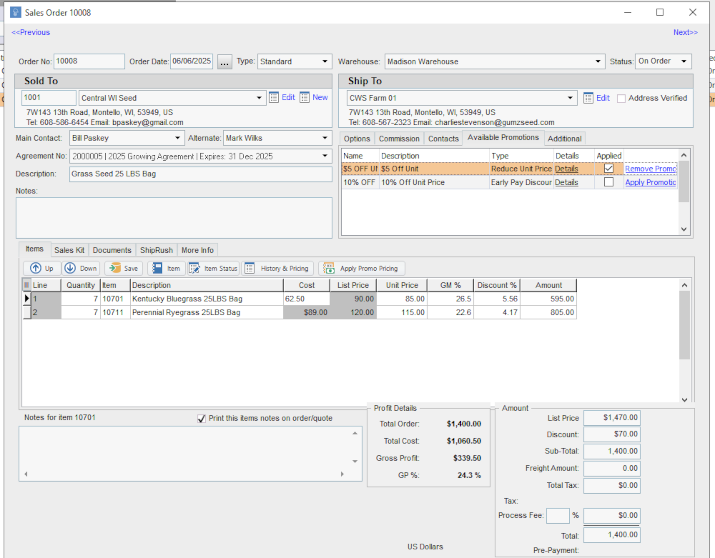Screen dimensions: 715x558
Task: Check Applied for the 10% OFF promotion
Action: click(609, 182)
